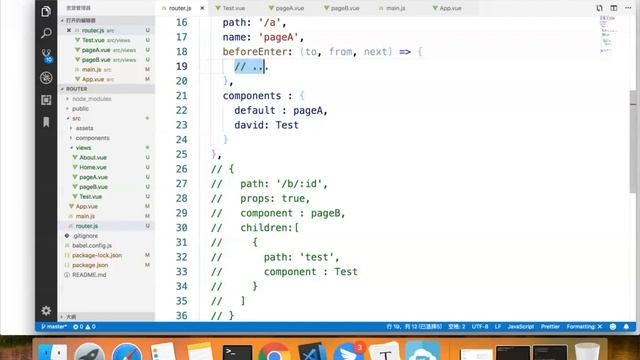Screen dimensions: 640x360
Task: Expand the assets folder
Action: point(84,128)
